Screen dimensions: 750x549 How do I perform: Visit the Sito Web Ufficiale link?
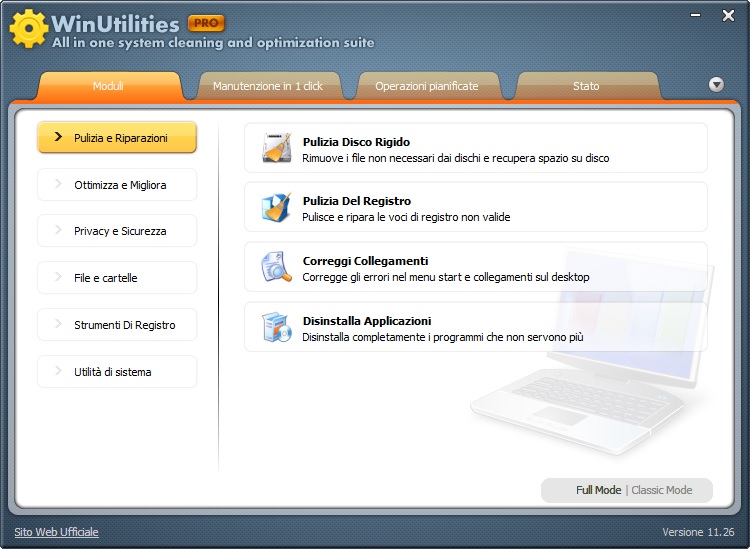click(56, 532)
